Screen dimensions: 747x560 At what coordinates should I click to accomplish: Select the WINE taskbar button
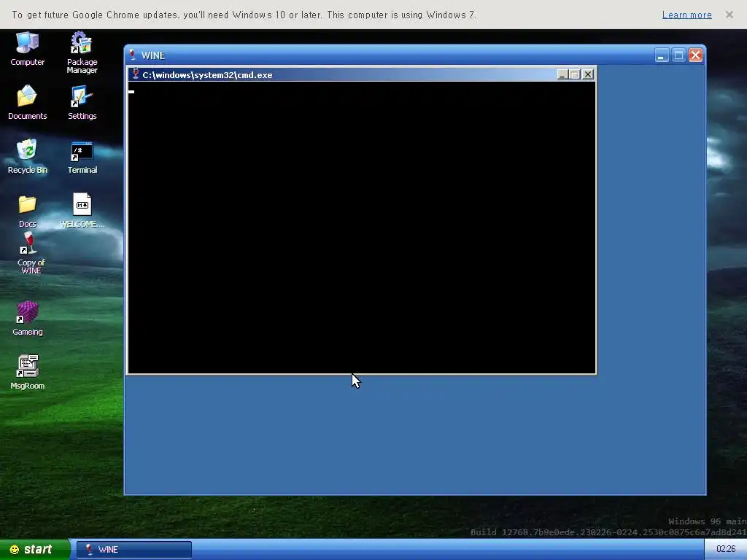[134, 550]
